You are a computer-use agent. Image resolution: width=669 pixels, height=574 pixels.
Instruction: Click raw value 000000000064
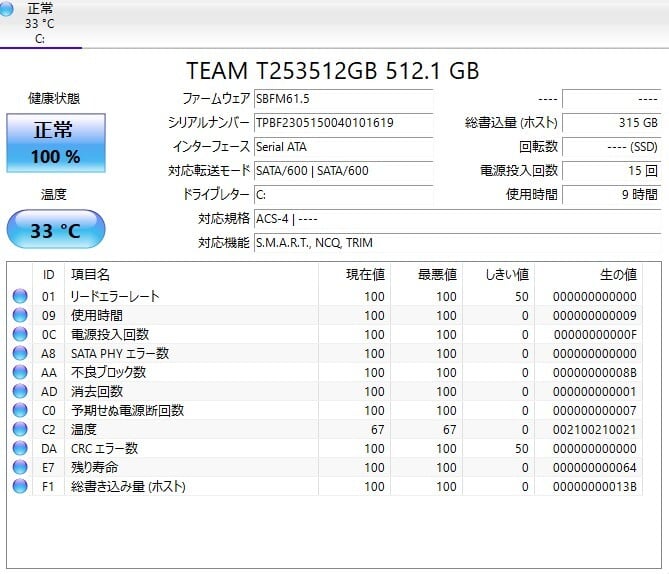tap(595, 467)
